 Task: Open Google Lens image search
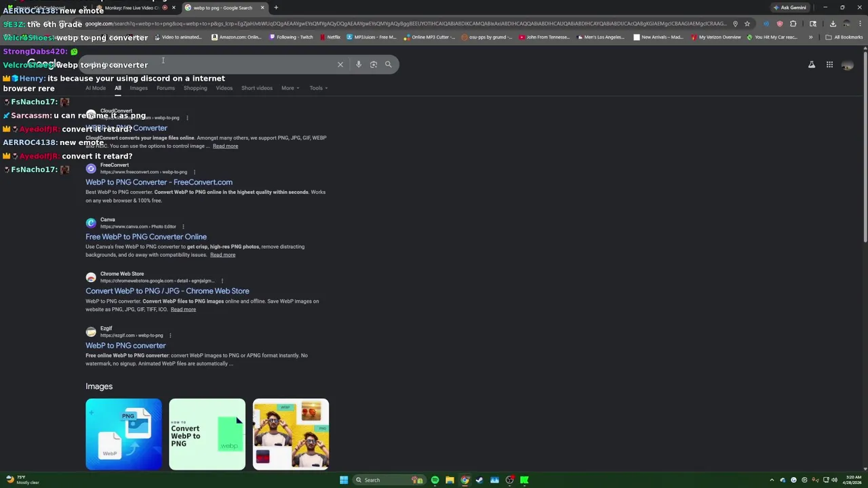coord(374,64)
